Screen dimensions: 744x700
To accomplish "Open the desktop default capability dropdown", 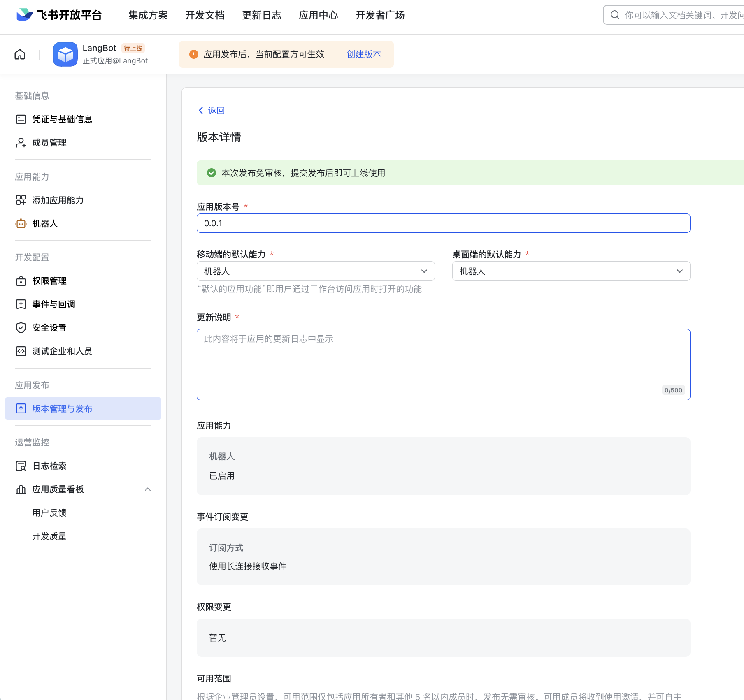I will point(571,271).
